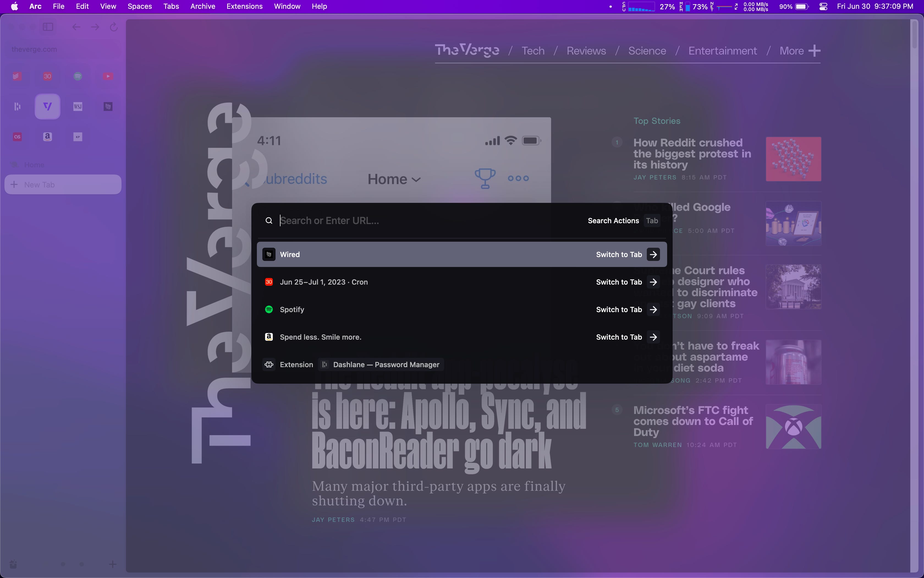This screenshot has height=578, width=924.
Task: Click the arrow button on Wired row
Action: [x=653, y=254]
